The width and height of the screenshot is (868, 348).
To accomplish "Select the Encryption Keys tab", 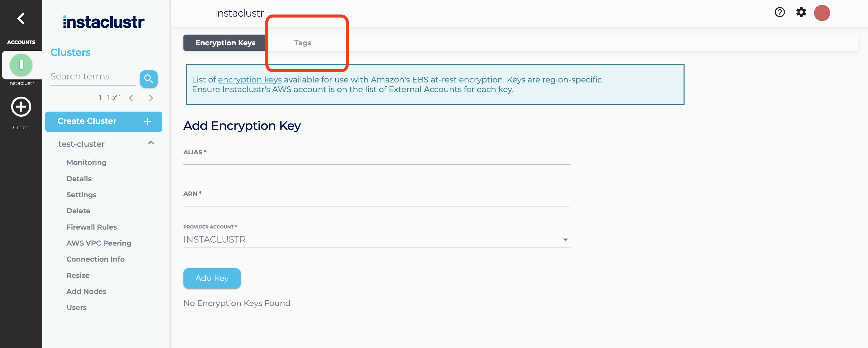I will click(x=225, y=43).
